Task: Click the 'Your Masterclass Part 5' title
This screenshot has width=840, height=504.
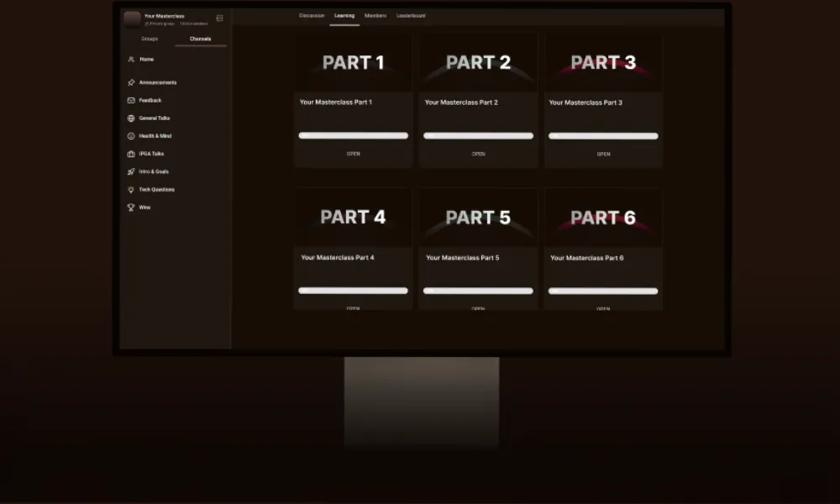Action: pos(462,258)
